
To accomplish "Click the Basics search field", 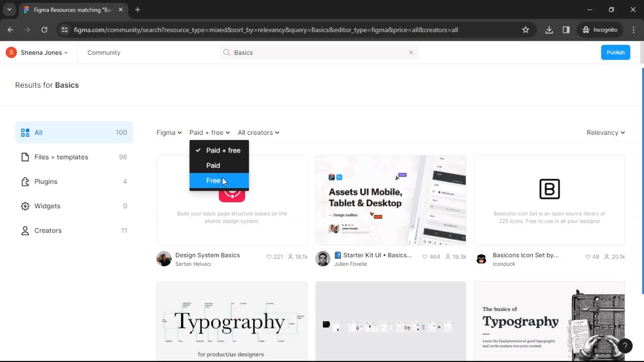I will [x=319, y=53].
